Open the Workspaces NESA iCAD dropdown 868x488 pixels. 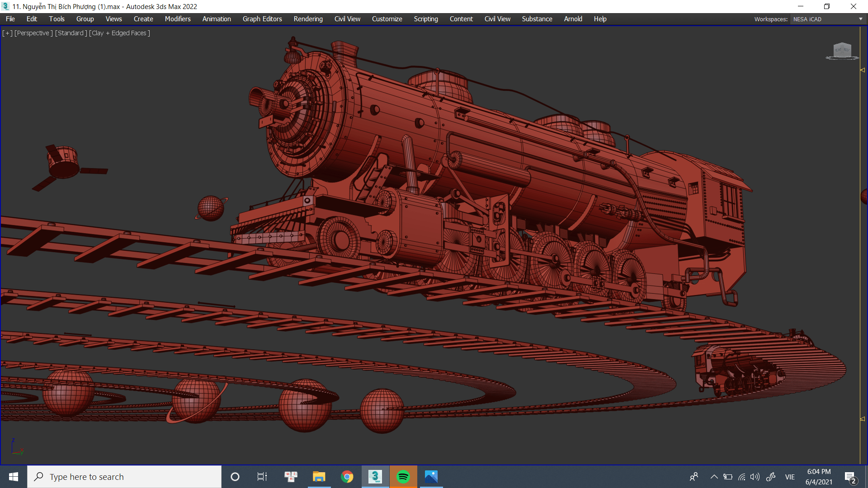point(827,19)
